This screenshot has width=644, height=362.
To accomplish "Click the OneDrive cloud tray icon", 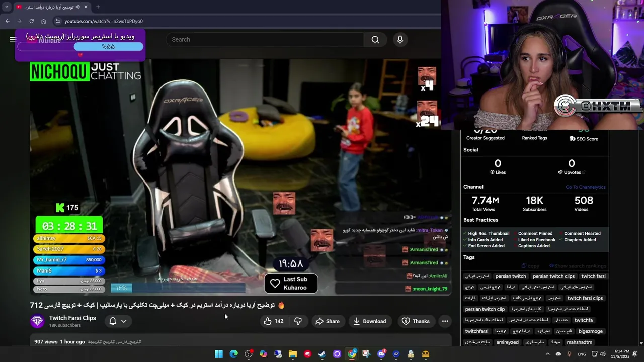I will pyautogui.click(x=558, y=354).
